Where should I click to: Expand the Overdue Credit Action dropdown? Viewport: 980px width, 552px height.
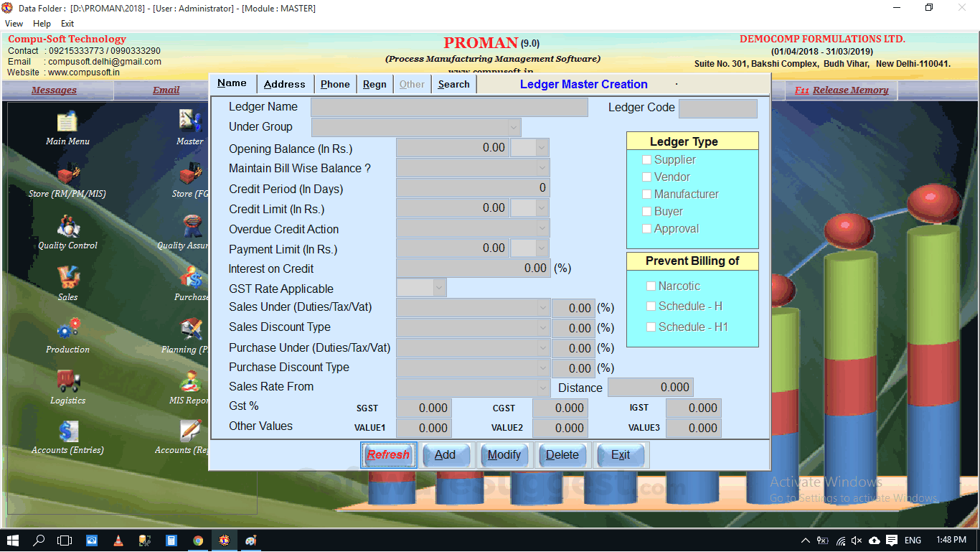[x=542, y=228]
